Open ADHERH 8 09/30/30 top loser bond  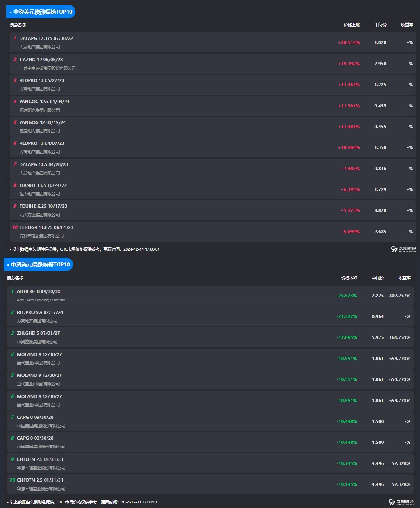point(210,296)
